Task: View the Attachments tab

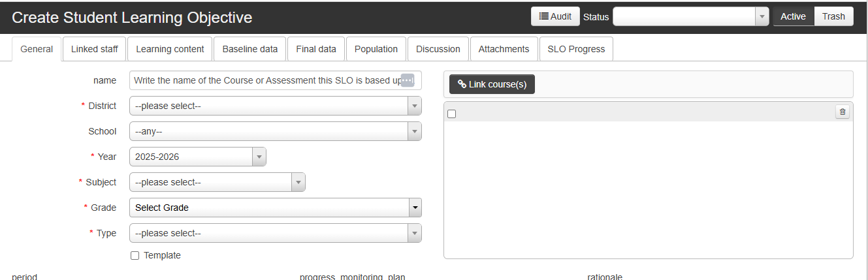Action: tap(504, 49)
